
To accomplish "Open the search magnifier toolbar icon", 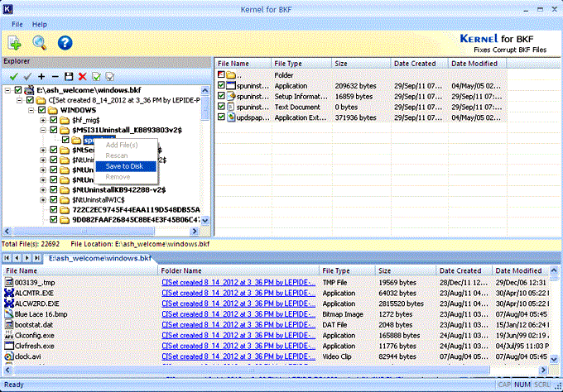I will click(40, 43).
